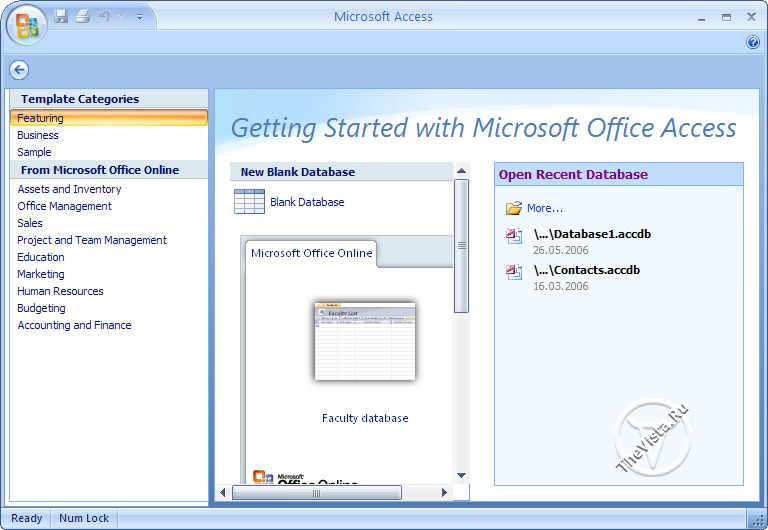Click the window resize grip icon
768x530 pixels.
click(760, 521)
